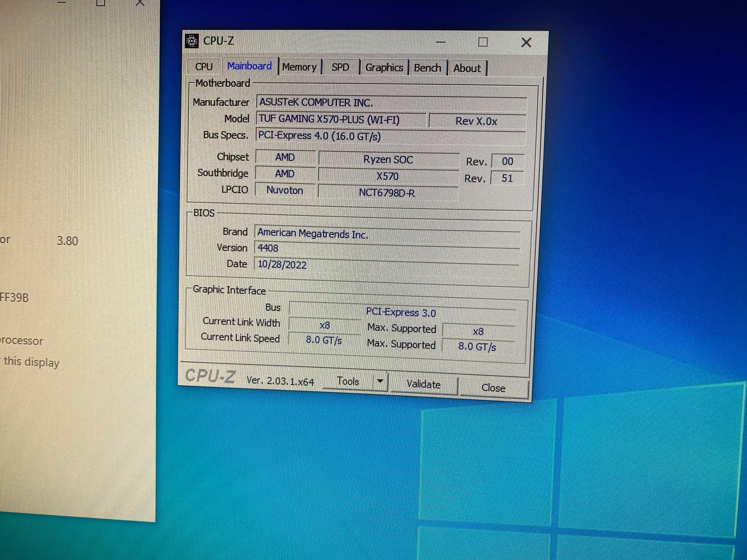
Task: Click the LPCIO vendor Nuvoton
Action: (x=285, y=190)
